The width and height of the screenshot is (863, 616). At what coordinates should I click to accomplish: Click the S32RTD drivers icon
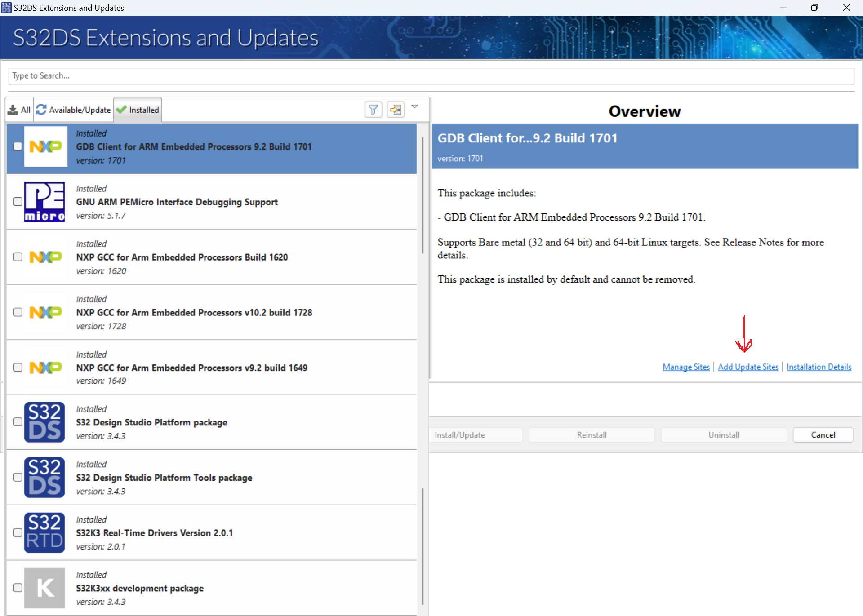pos(44,532)
